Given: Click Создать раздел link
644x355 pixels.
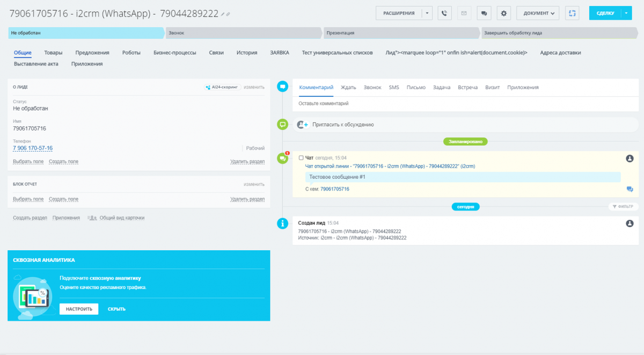Looking at the screenshot, I should tap(30, 218).
